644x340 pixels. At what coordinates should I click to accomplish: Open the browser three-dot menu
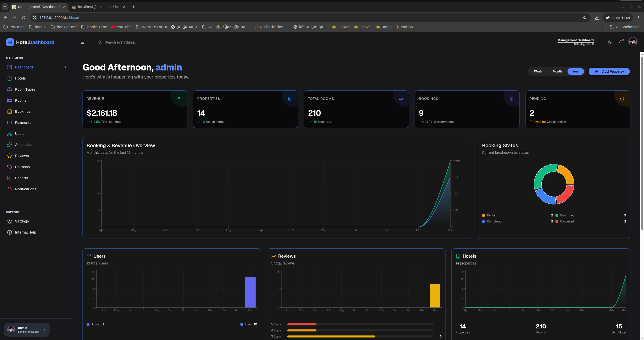tap(638, 18)
